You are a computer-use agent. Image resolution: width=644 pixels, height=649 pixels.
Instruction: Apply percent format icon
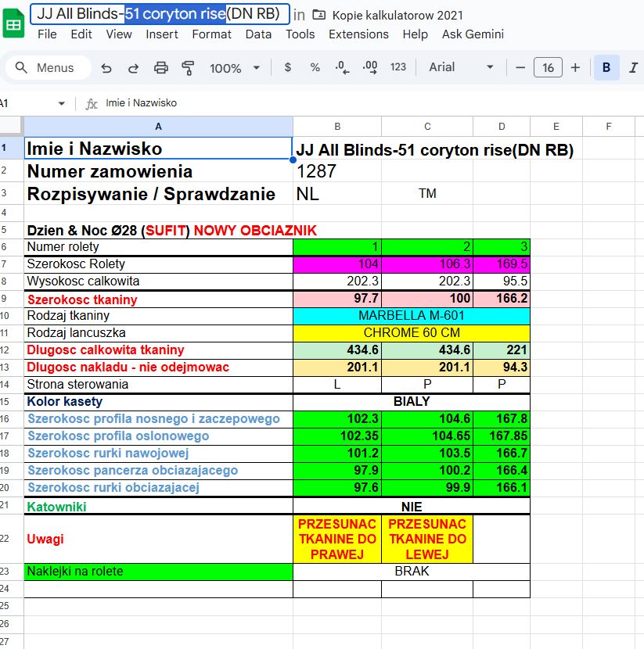(315, 67)
